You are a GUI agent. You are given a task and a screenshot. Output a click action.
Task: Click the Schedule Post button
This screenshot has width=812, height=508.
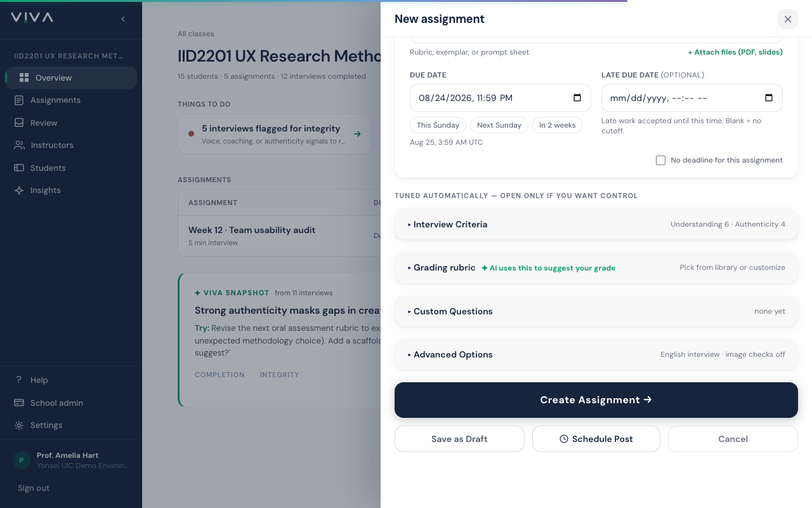(x=596, y=439)
